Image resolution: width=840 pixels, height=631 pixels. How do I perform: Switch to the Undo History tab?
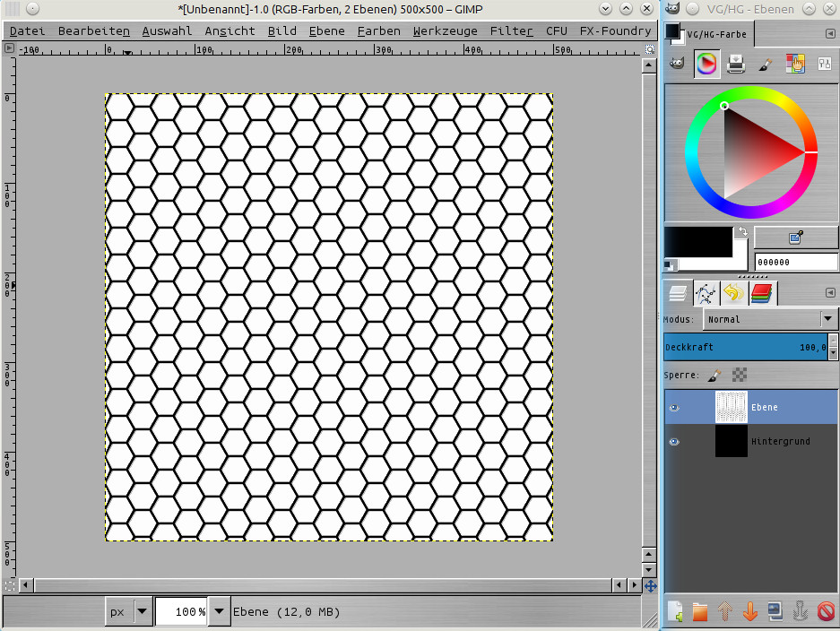click(733, 293)
